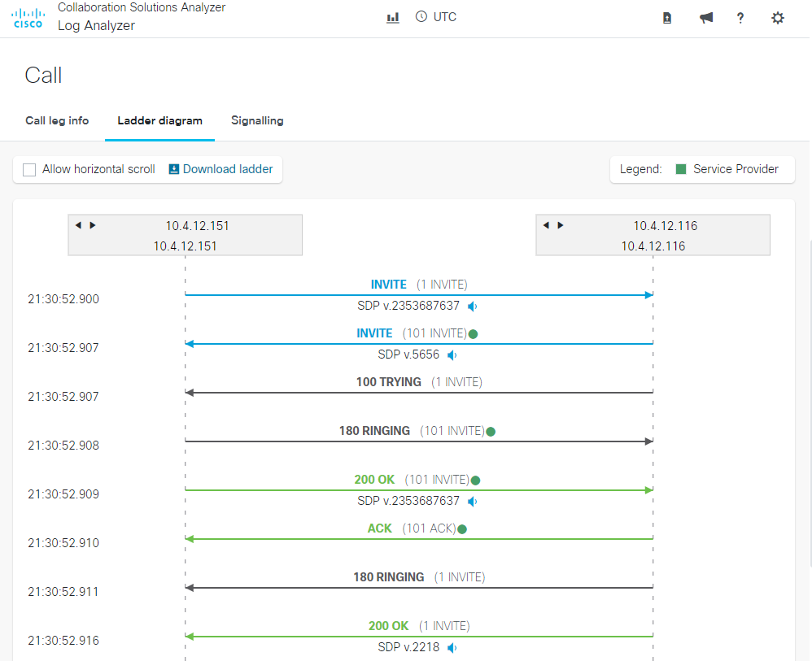Click audio icon next to SDP v.5656
The height and width of the screenshot is (661, 812).
452,355
